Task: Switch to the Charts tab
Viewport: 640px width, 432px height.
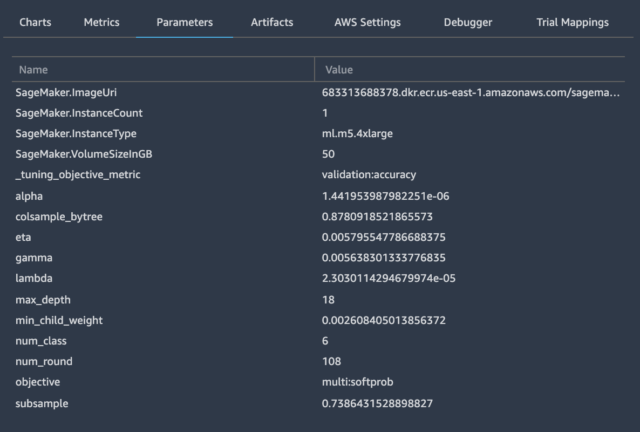Action: click(35, 22)
